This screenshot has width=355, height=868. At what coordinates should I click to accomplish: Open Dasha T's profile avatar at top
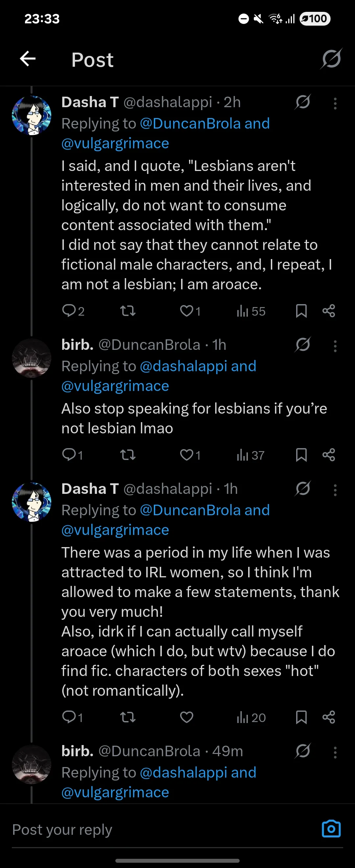(32, 115)
